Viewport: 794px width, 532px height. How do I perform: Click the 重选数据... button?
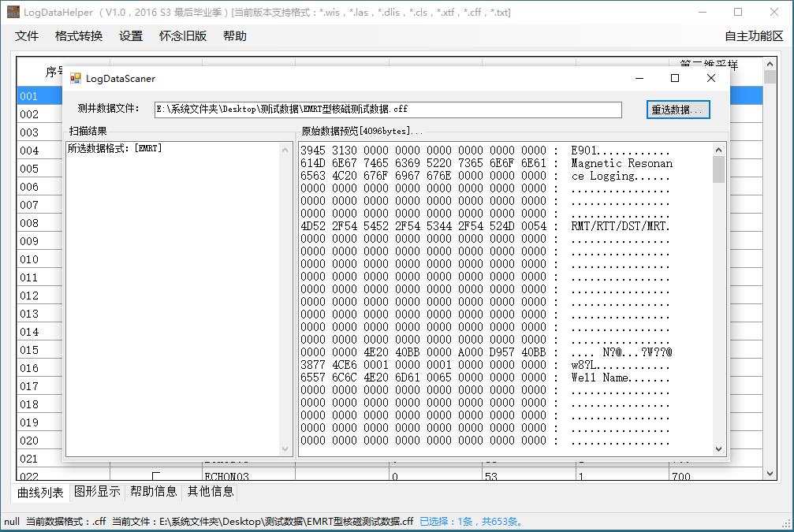click(x=678, y=110)
